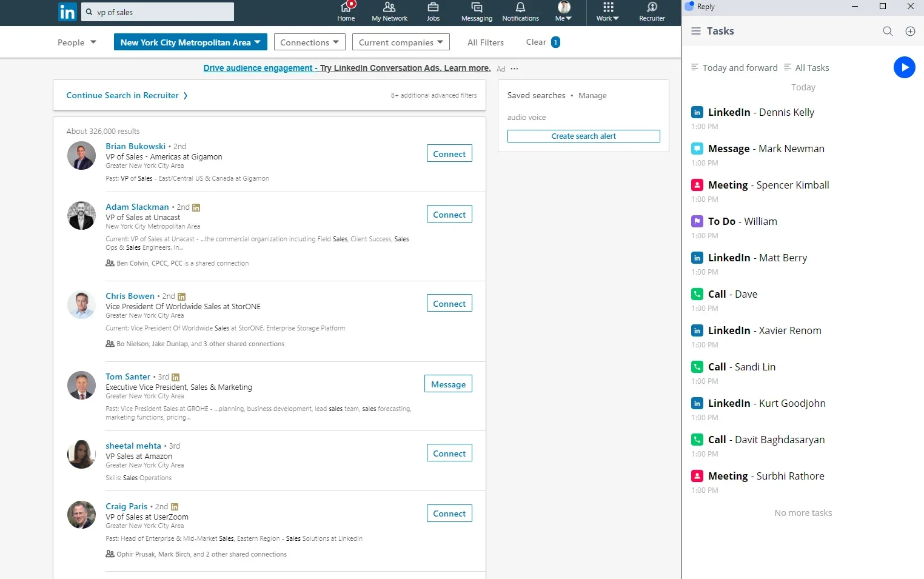View Craig Paris's profile photo

coord(81,515)
